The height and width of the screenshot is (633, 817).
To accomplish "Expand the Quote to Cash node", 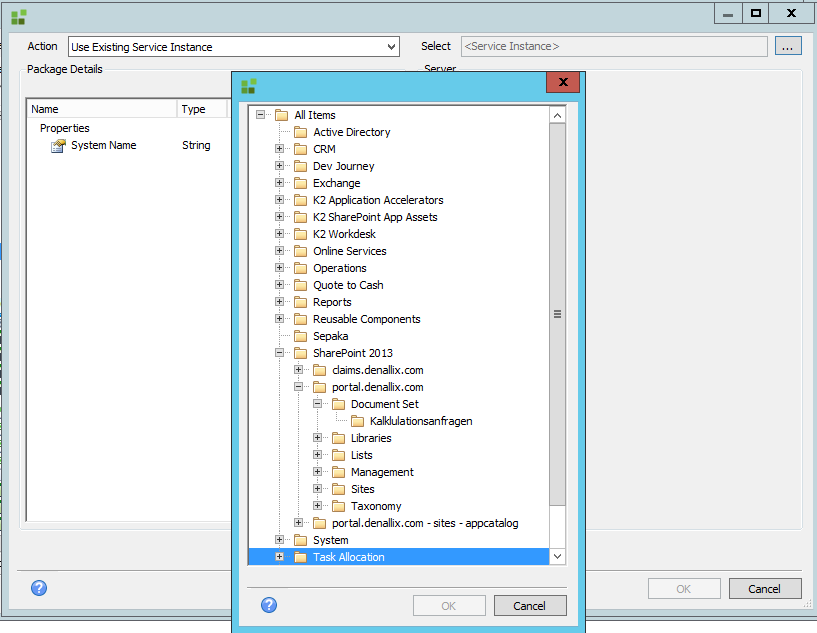I will point(279,285).
